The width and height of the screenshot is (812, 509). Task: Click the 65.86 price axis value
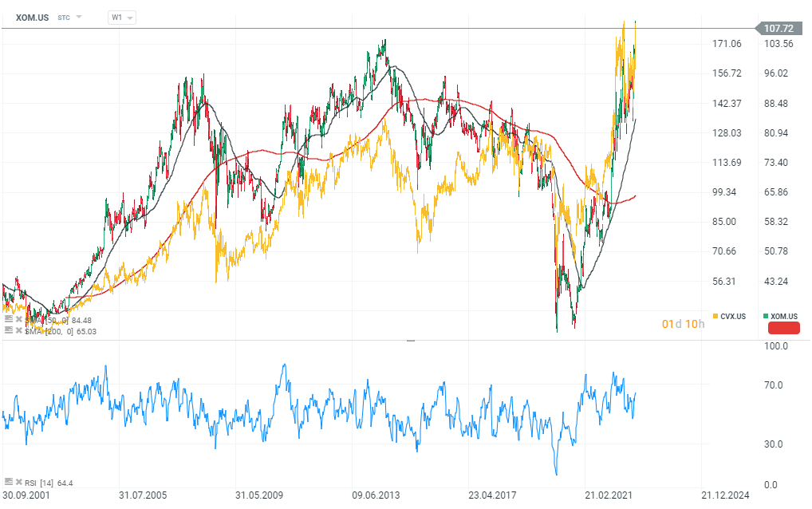pyautogui.click(x=776, y=192)
